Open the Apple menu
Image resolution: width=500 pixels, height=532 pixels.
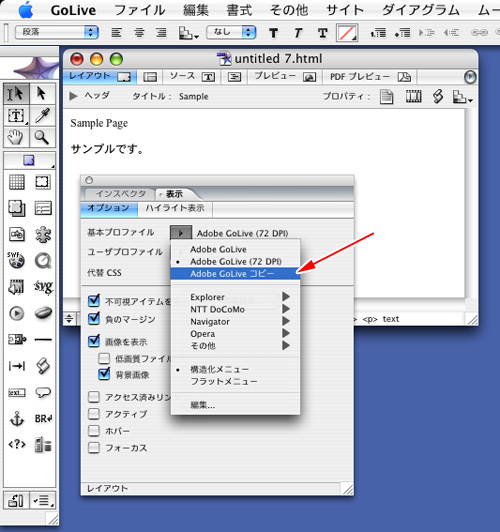tap(25, 10)
